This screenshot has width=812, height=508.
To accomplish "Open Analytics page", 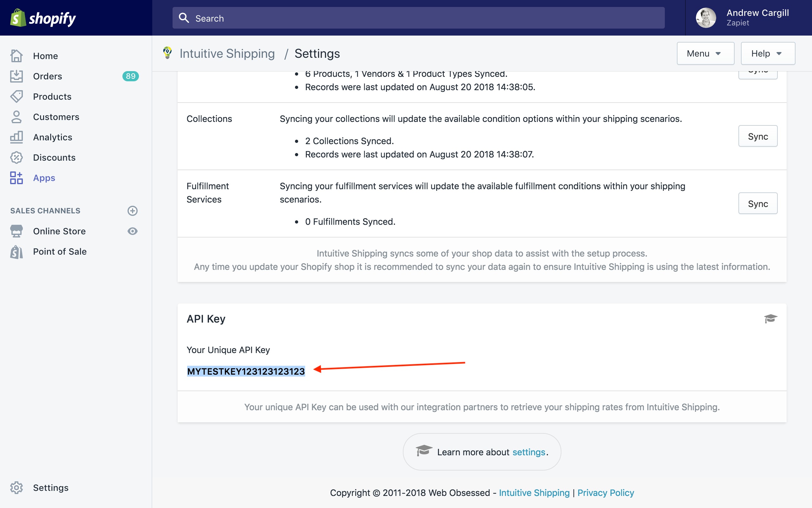I will [53, 137].
